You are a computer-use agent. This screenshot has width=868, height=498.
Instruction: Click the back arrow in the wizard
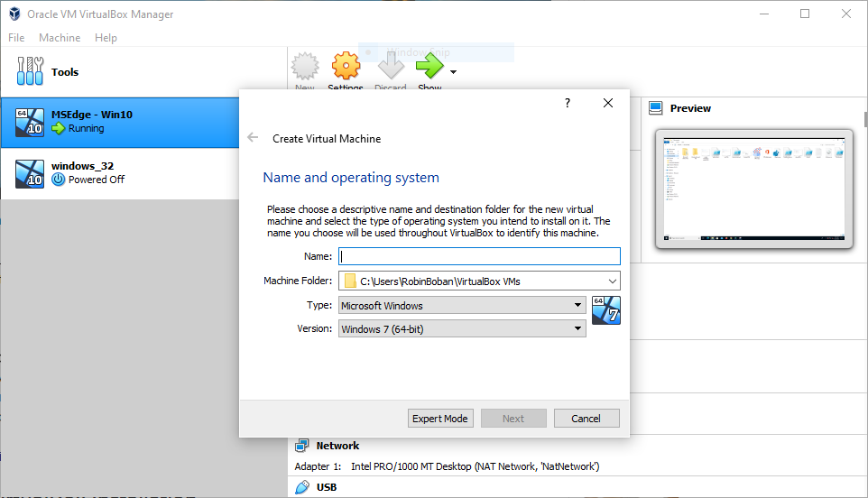(x=253, y=138)
